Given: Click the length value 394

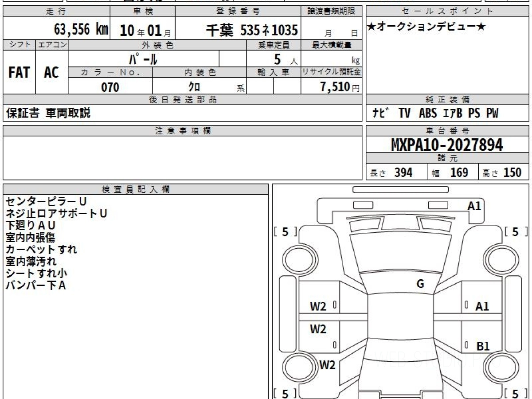Looking at the screenshot, I should pyautogui.click(x=403, y=172).
